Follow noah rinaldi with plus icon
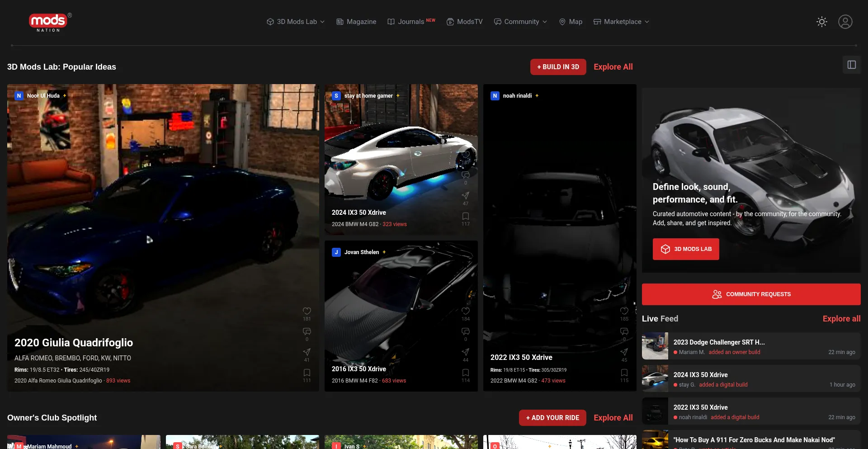 [537, 95]
